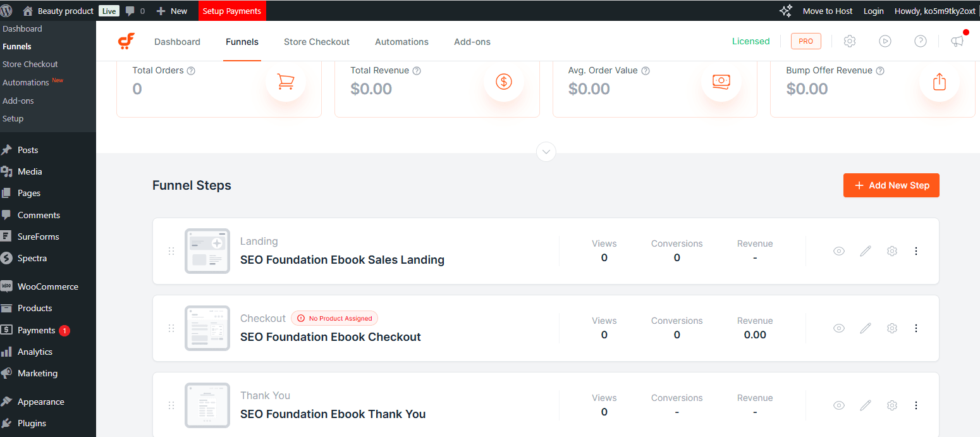This screenshot has height=437, width=980.
Task: Click the CartFlows logo icon
Action: (126, 41)
